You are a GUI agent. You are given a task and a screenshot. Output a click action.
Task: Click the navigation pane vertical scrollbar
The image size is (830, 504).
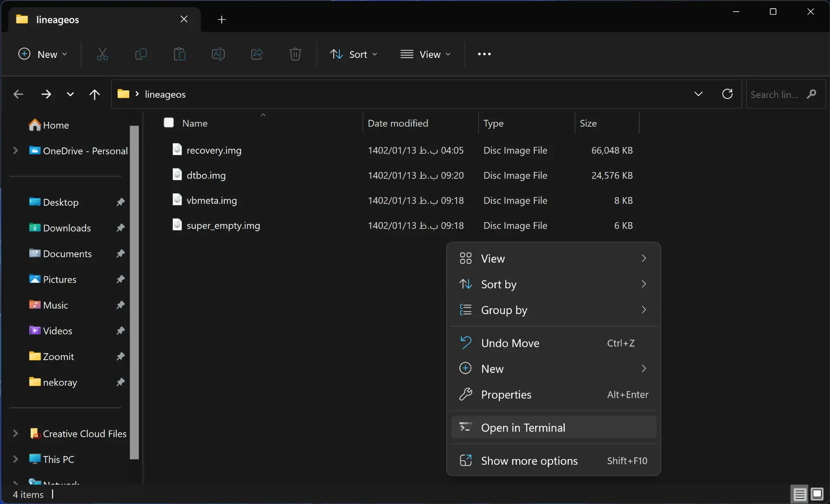134,292
